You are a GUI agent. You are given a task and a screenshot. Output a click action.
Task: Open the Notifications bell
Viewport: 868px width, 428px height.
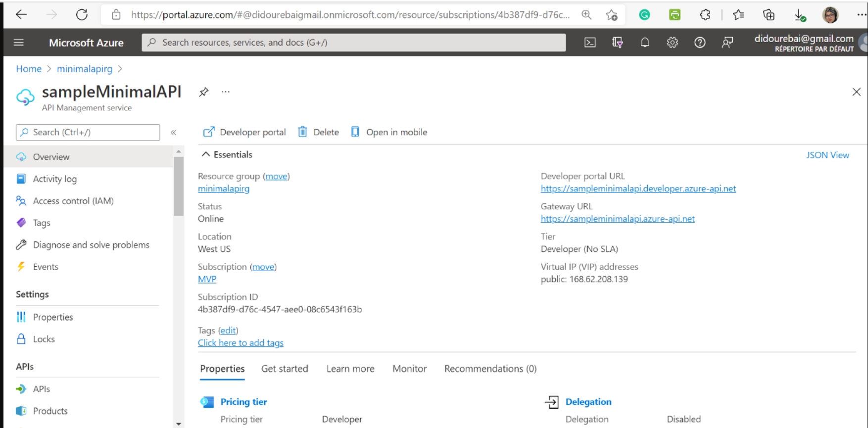(645, 43)
